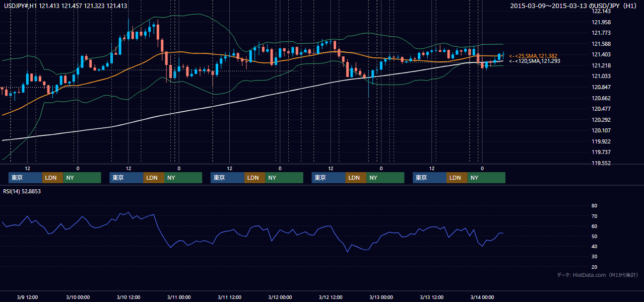Click the LDN session box for March 13

pos(457,178)
